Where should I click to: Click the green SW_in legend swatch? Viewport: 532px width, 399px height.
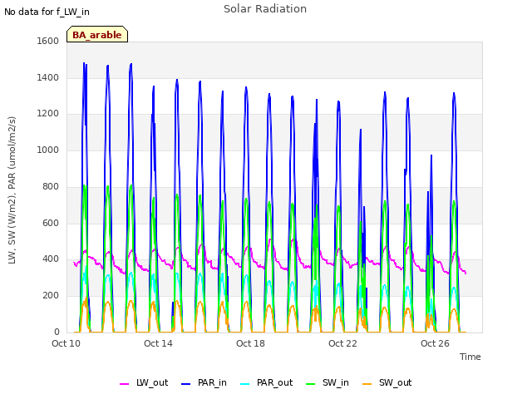[x=310, y=384]
